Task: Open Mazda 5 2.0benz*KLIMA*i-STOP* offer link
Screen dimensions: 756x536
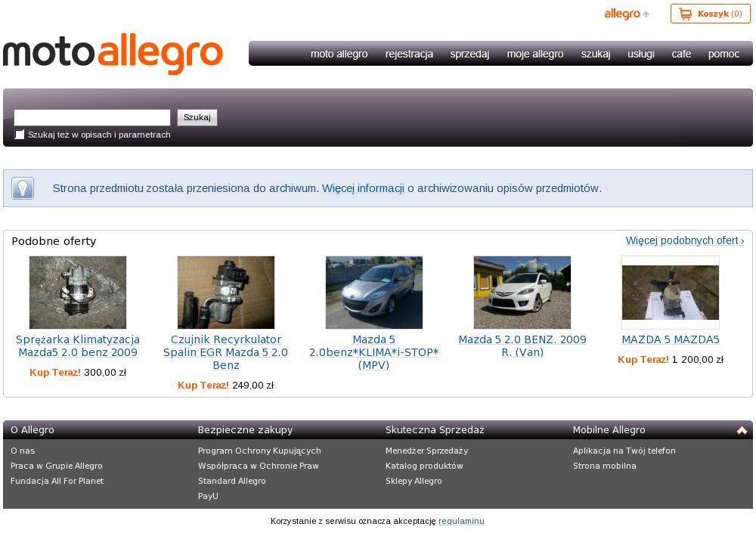Action: pos(374,352)
